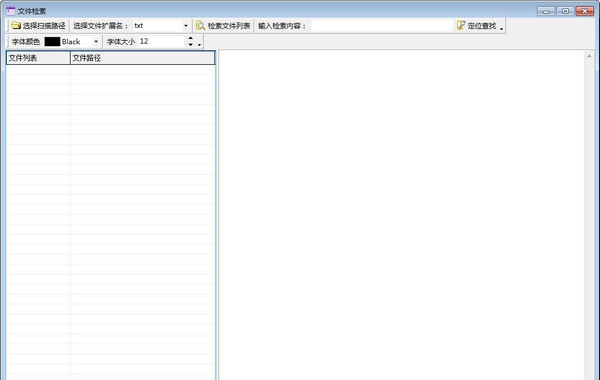The image size is (600, 380).
Task: Click the 选择扫描路径 folder button
Action: coord(38,26)
